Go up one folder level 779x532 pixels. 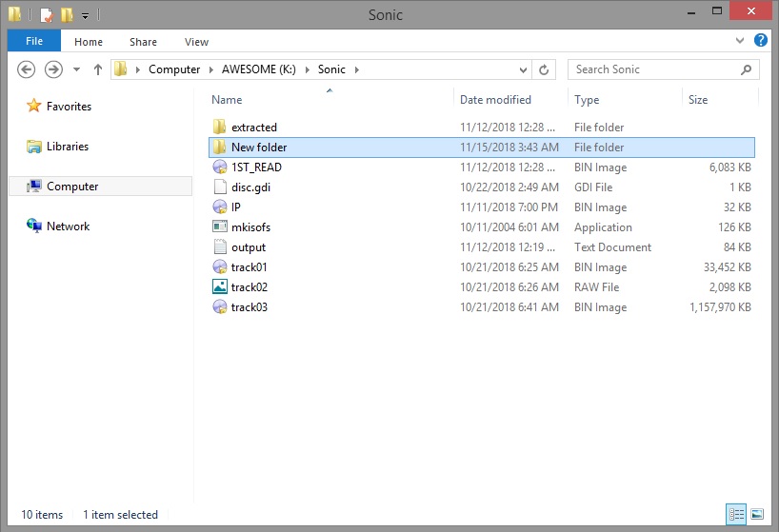click(98, 69)
